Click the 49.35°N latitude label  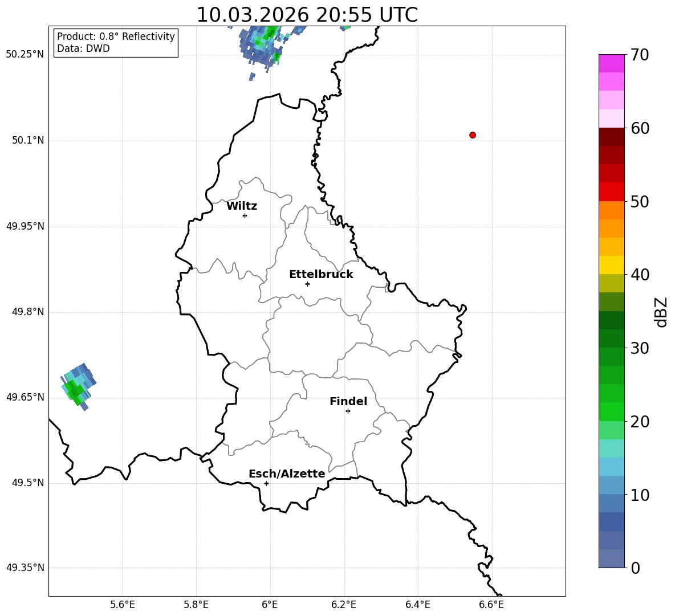(x=25, y=568)
